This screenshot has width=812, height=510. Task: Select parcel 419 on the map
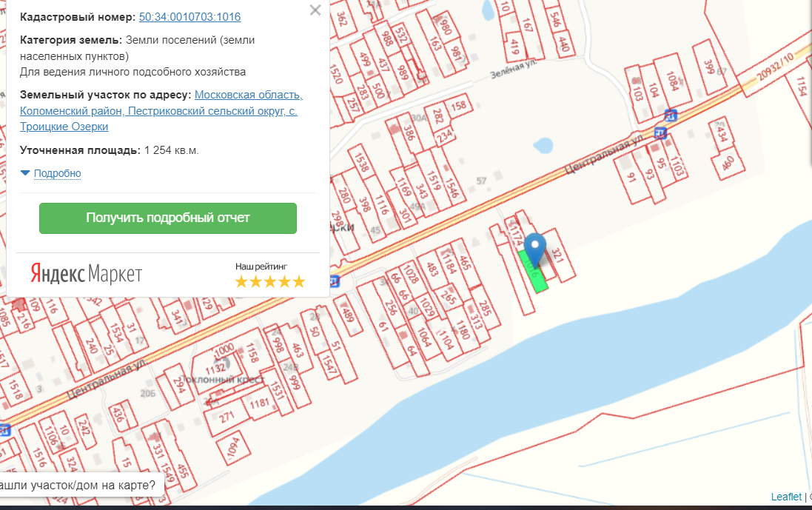pos(514,46)
